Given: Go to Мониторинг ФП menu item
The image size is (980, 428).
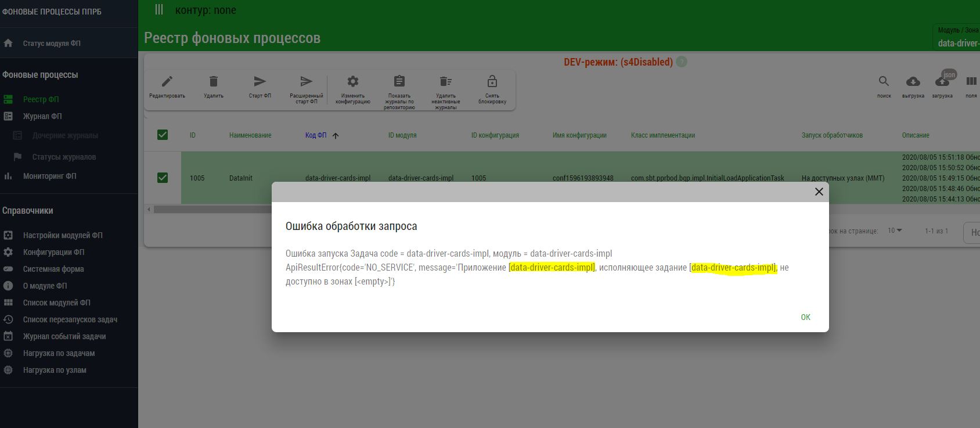Looking at the screenshot, I should click(49, 176).
